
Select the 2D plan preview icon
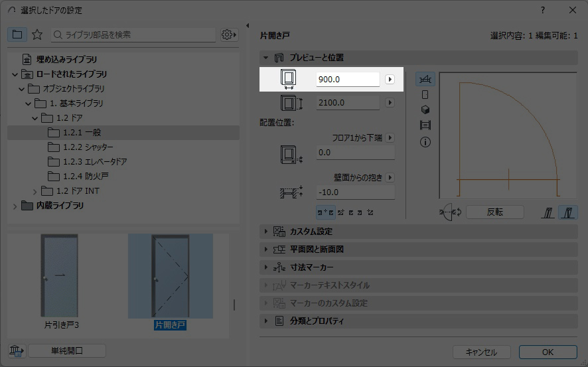(x=425, y=80)
